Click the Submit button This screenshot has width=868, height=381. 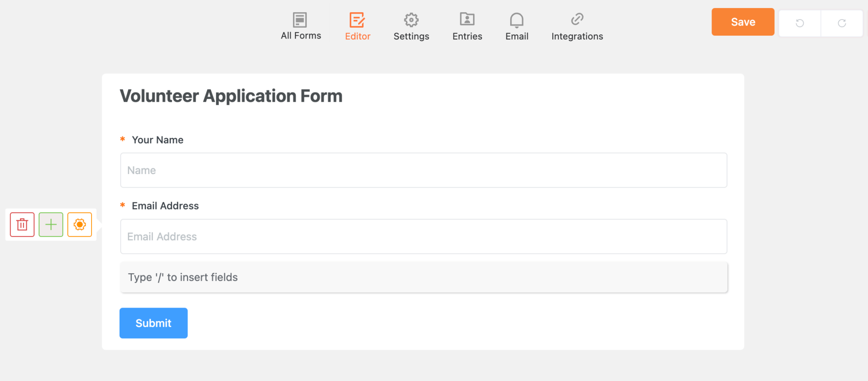(153, 323)
